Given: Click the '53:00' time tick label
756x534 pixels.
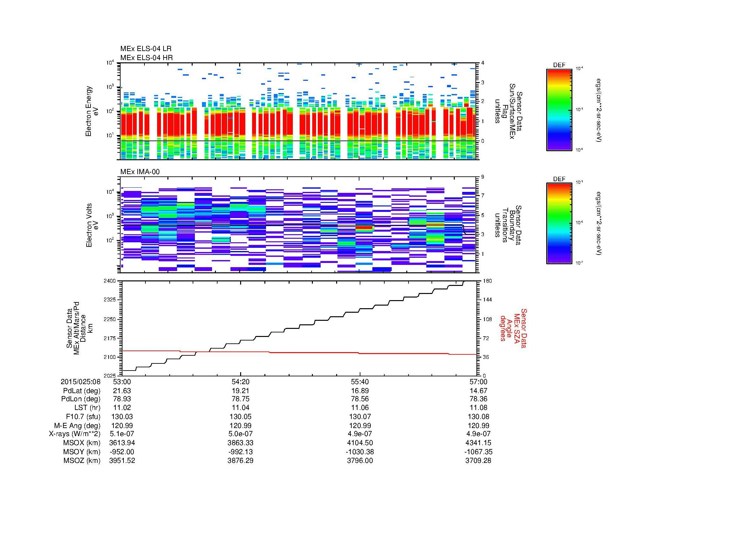Looking at the screenshot, I should coord(122,382).
